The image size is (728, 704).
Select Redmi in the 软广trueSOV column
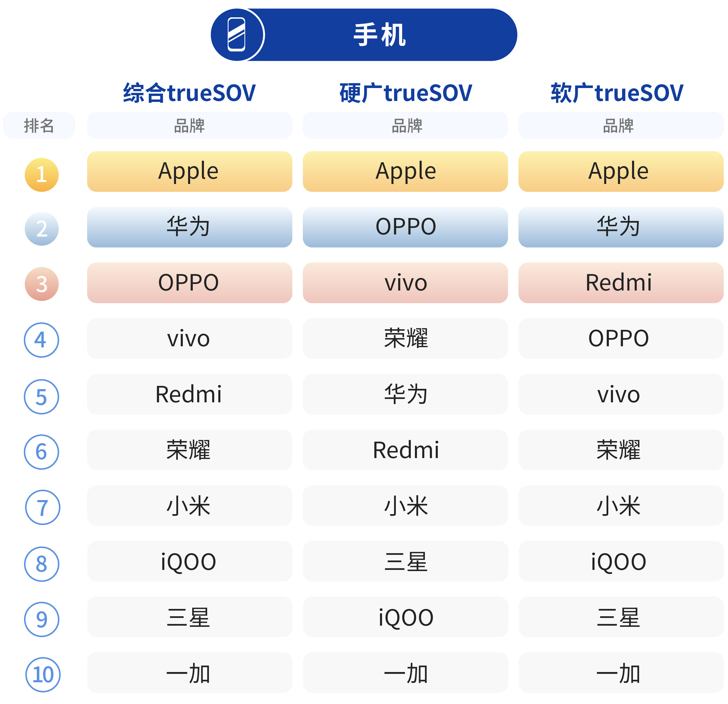[x=621, y=283]
